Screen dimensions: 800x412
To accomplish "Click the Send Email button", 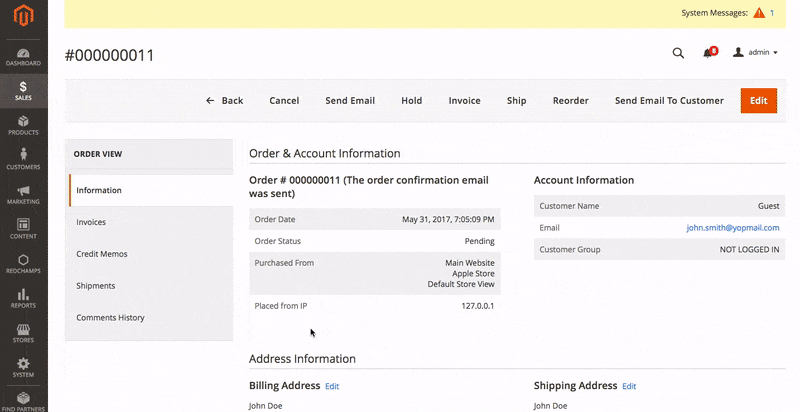I will (350, 100).
